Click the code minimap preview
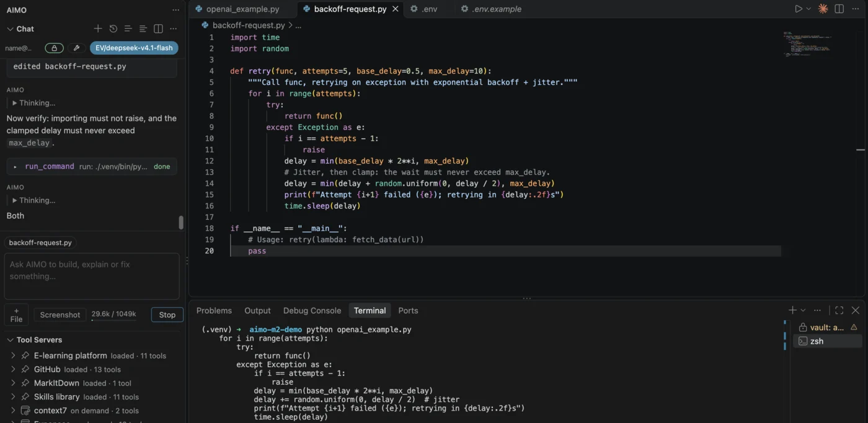This screenshot has height=423, width=868. click(807, 43)
